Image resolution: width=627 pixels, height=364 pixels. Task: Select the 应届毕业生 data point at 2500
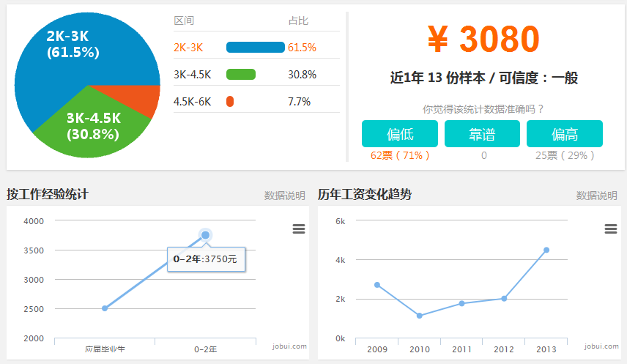(x=105, y=308)
